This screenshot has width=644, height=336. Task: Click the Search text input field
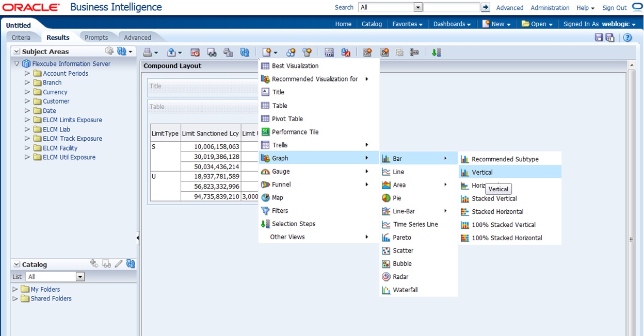(x=452, y=7)
